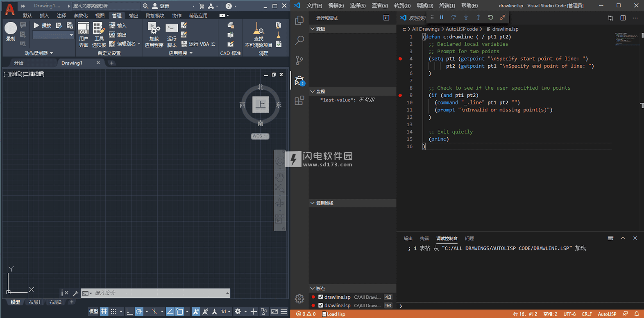
Task: Open the tool palettes (工具选项板) customizer
Action: coord(99,35)
